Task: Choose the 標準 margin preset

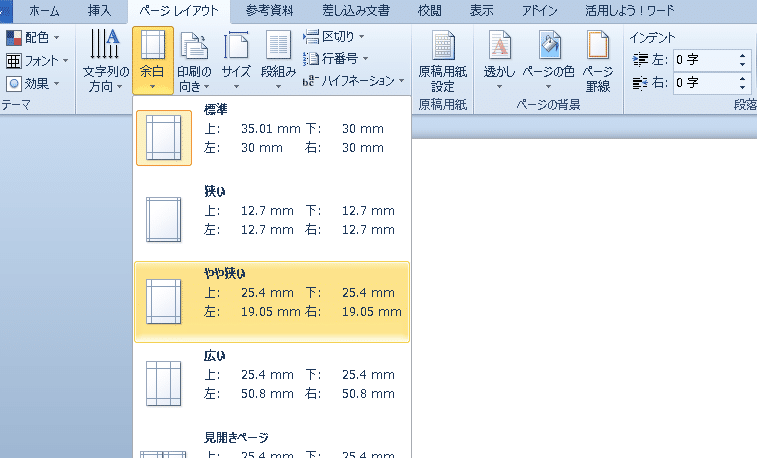Action: (271, 138)
